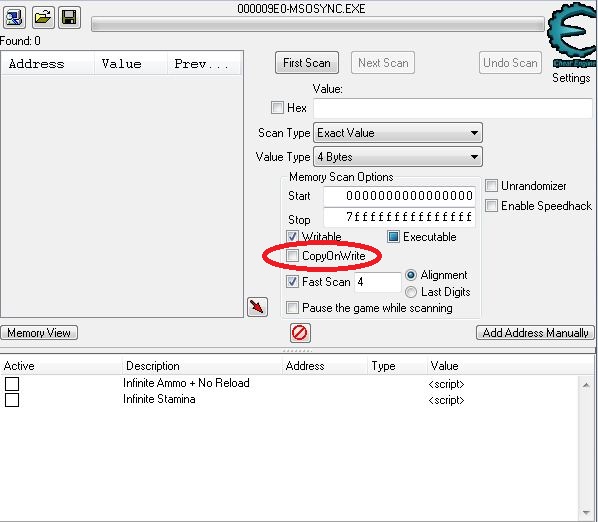The height and width of the screenshot is (522, 598).
Task: Click the floppy disk save icon
Action: (x=69, y=17)
